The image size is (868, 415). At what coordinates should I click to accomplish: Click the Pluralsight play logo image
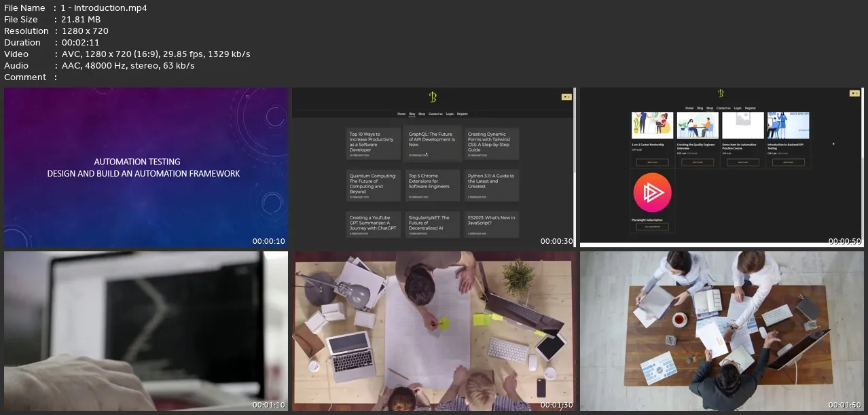point(653,193)
